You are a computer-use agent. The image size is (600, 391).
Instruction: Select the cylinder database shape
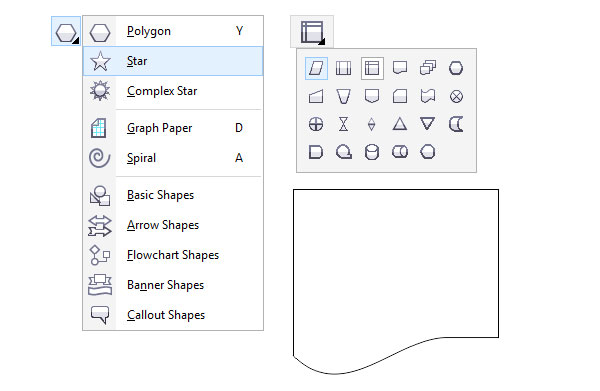tap(372, 152)
